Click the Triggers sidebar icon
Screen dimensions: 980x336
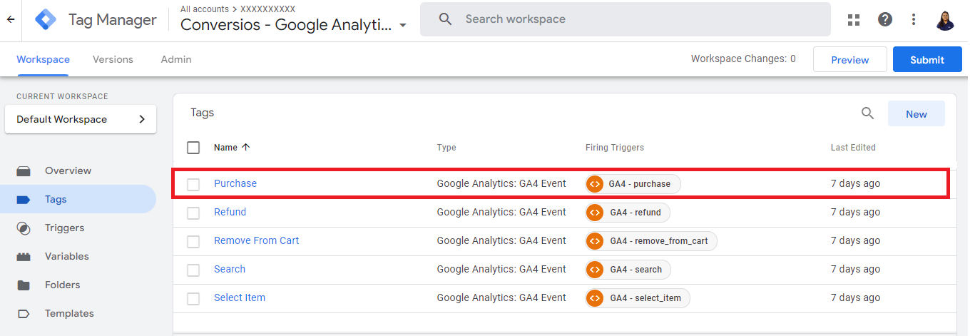pos(24,228)
